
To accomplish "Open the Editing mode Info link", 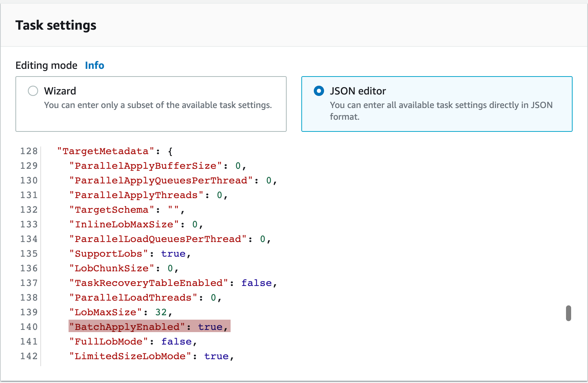I will point(94,65).
